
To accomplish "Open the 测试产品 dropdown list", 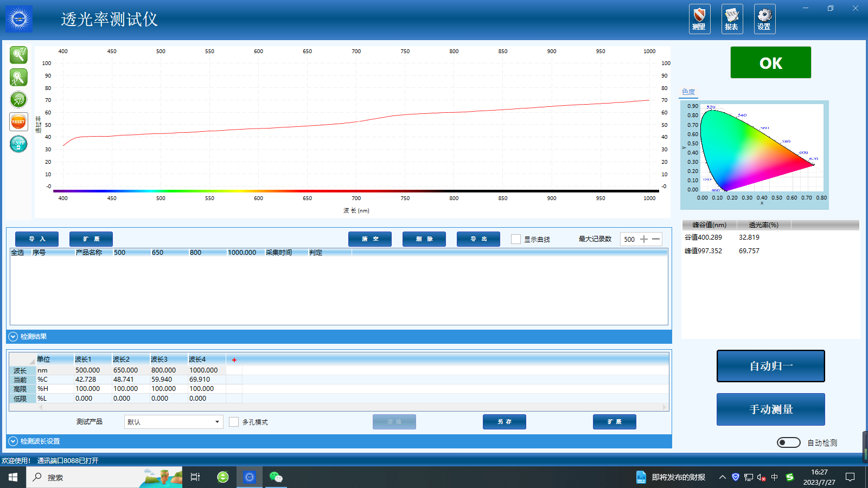I will point(217,422).
